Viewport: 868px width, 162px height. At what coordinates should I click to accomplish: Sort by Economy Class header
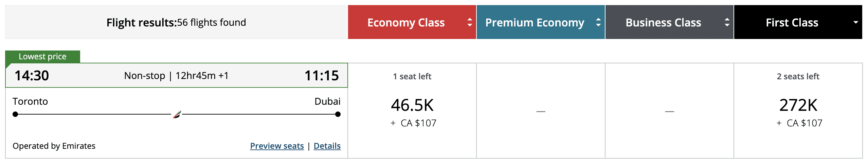pyautogui.click(x=406, y=22)
